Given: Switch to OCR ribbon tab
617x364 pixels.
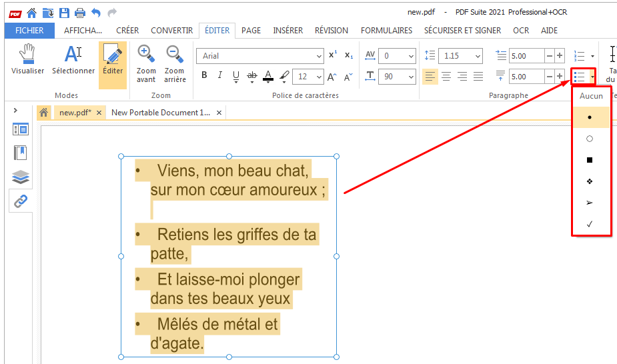Looking at the screenshot, I should coord(521,31).
